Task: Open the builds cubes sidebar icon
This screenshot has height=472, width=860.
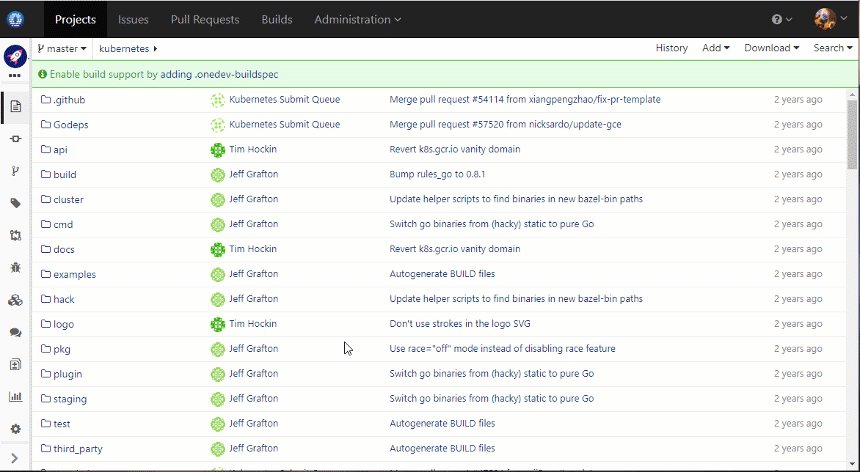Action: (x=15, y=300)
